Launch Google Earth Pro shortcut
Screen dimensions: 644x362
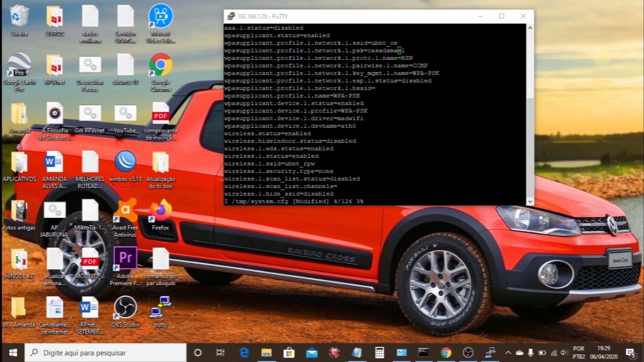[x=19, y=72]
